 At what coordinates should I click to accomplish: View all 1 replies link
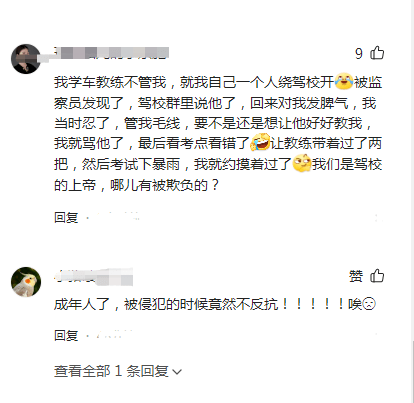tap(118, 371)
